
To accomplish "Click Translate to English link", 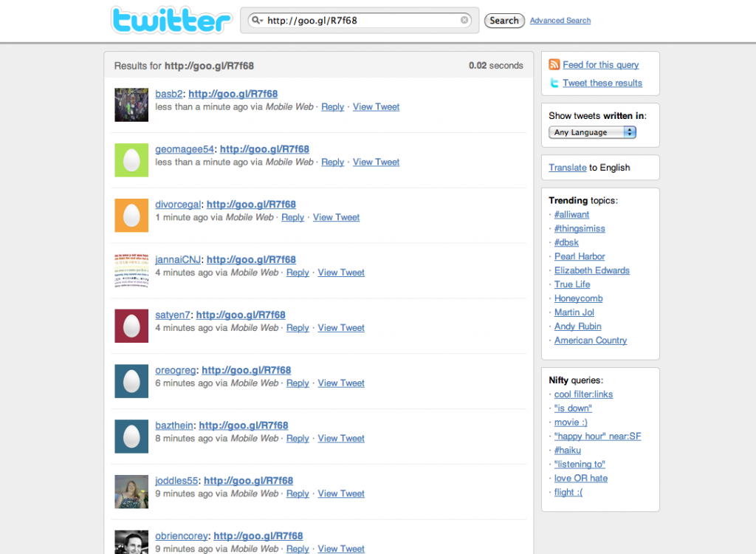I will [568, 168].
